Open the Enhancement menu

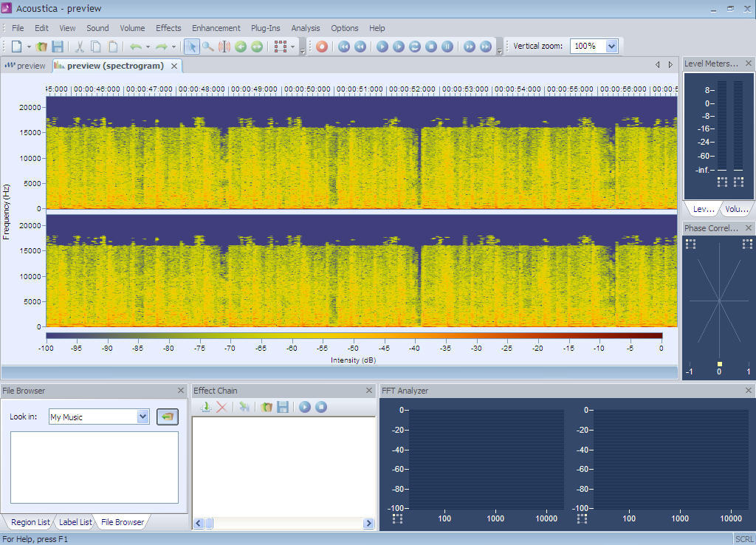pos(216,28)
